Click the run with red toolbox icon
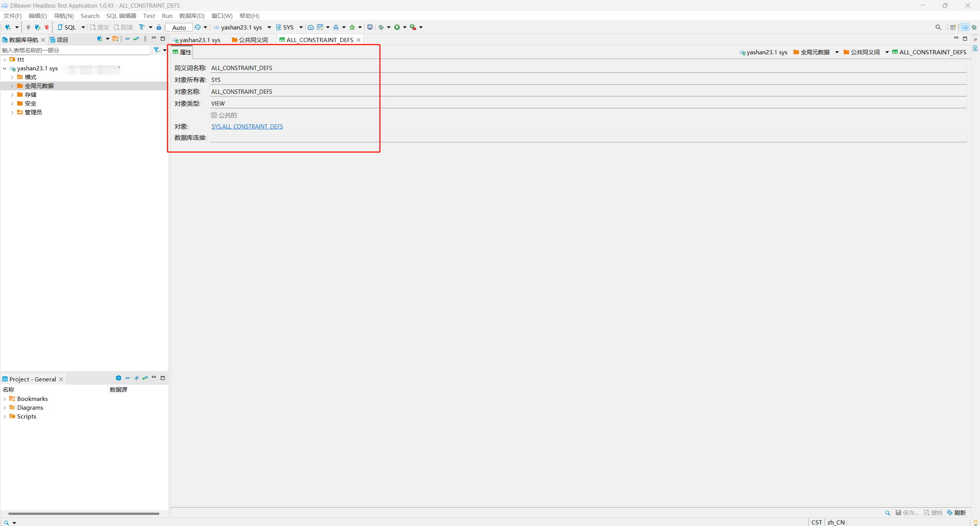The height and width of the screenshot is (526, 980). click(x=413, y=27)
